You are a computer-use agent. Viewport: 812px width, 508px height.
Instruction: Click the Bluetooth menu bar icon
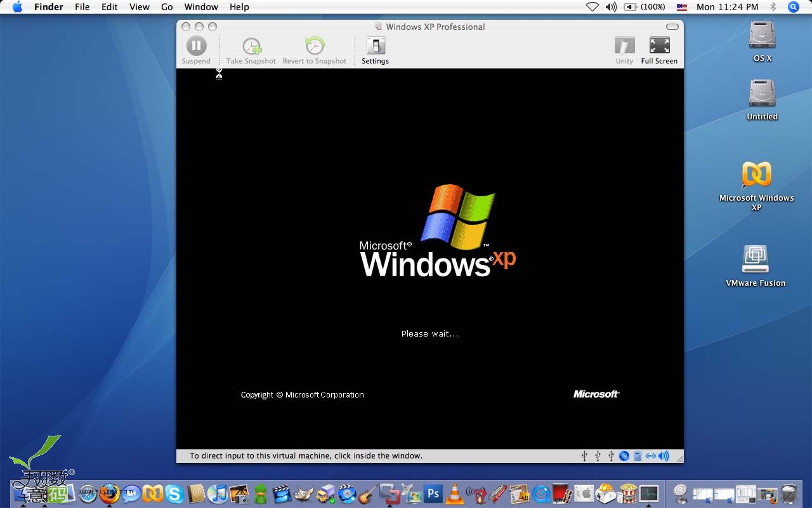773,7
